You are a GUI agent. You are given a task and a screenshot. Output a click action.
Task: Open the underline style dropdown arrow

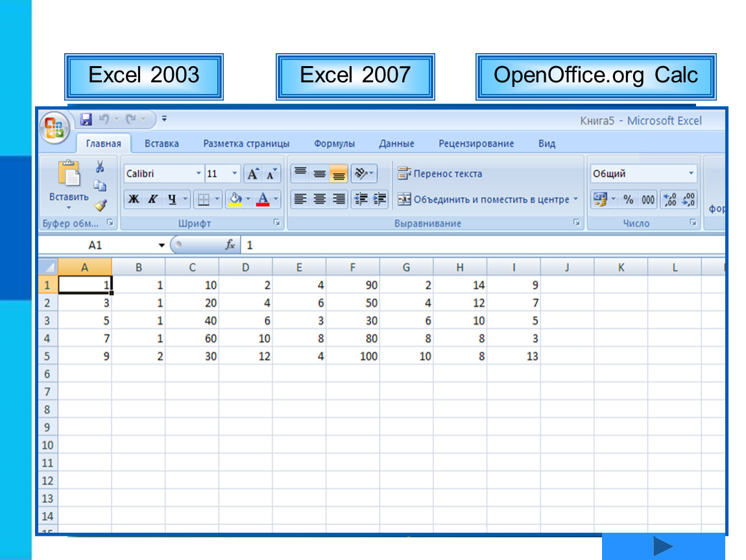[185, 199]
